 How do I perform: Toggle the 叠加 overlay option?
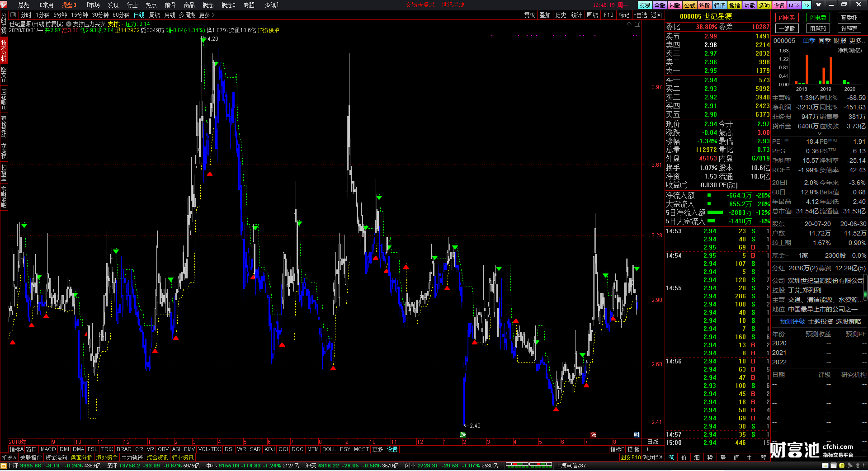[545, 15]
